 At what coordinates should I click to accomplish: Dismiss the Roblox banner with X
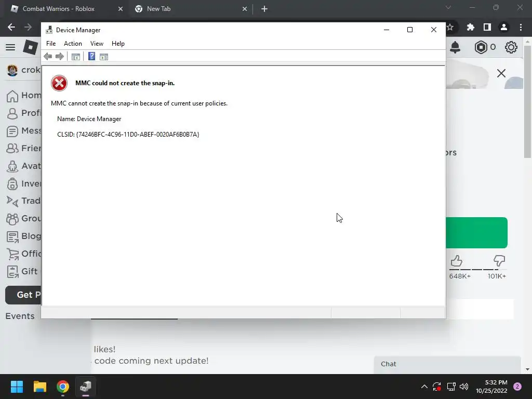click(x=501, y=73)
